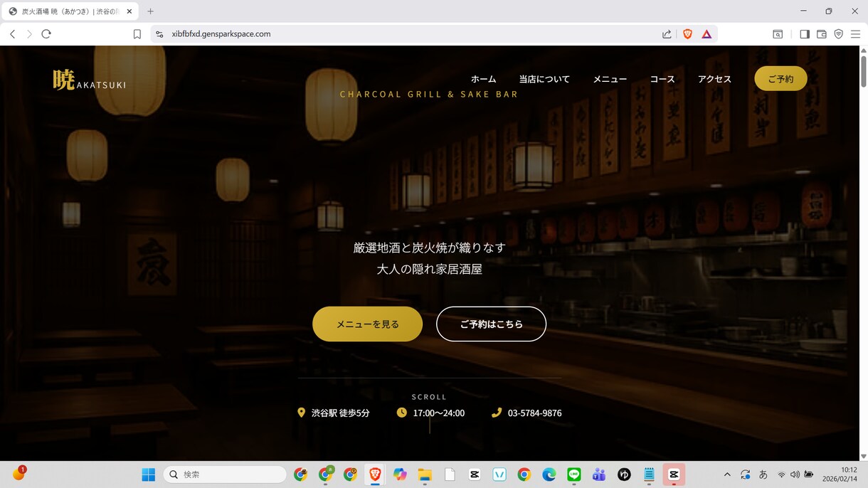Click 17:00〜24:00 hours text
Screen dimensions: 868x488
pos(438,413)
